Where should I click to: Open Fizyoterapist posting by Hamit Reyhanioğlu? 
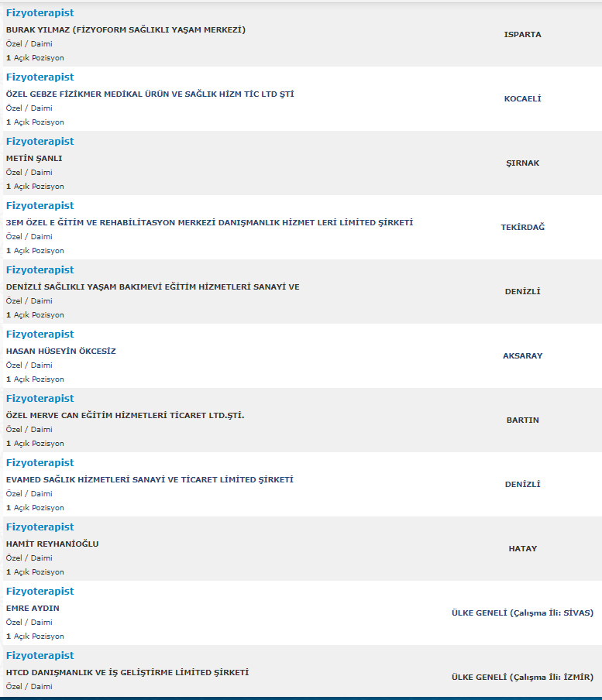40,527
